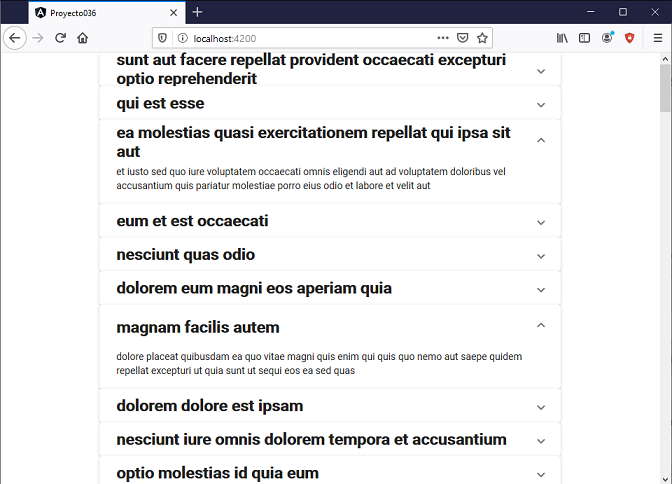672x484 pixels.
Task: Reload the page with the refresh icon
Action: (x=60, y=38)
